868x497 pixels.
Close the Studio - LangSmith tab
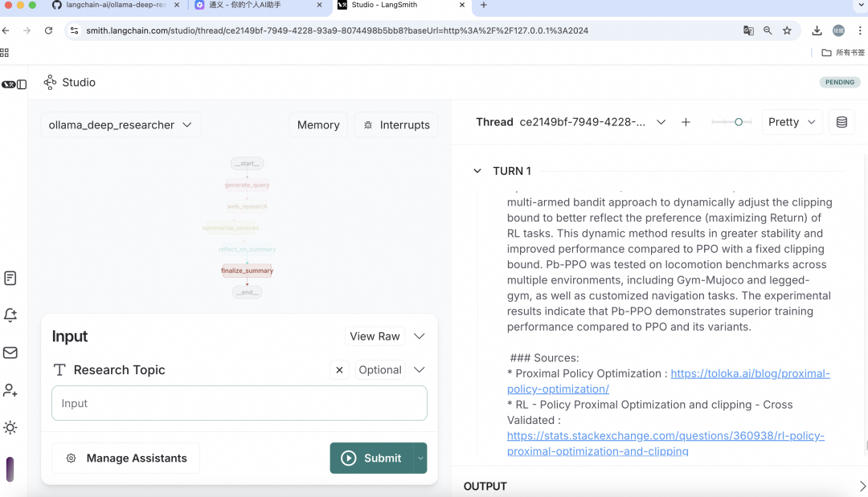click(x=462, y=5)
